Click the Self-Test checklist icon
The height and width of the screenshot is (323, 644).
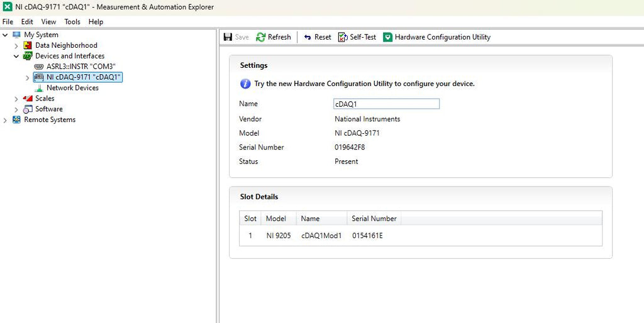tap(343, 37)
